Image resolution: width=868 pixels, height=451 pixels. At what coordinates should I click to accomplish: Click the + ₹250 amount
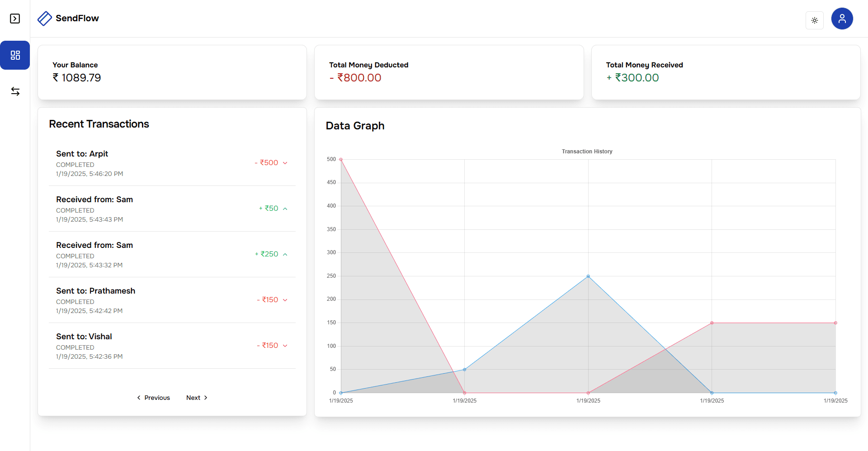(x=266, y=254)
